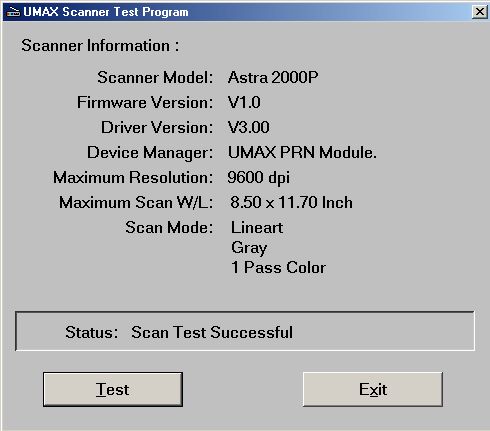Click the Exit button
The height and width of the screenshot is (431, 490).
click(x=373, y=389)
